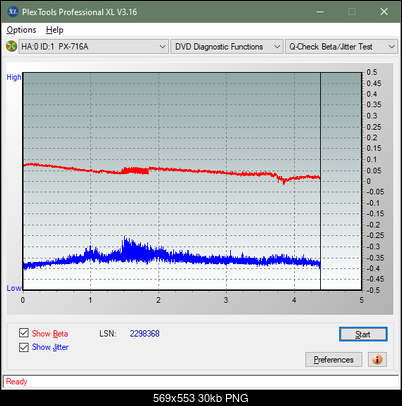This screenshot has height=406, width=402.
Task: Expand the DVD Diagnostic Functions dropdown
Action: coord(227,47)
